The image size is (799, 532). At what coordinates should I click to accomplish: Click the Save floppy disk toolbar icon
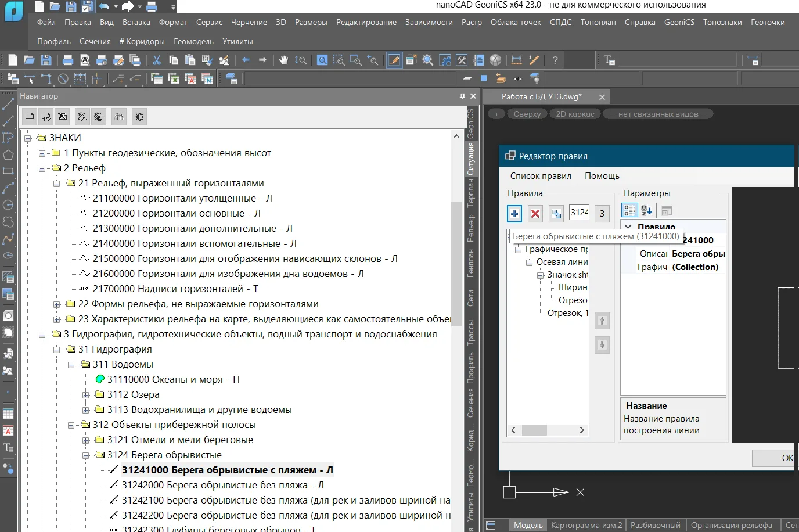click(x=46, y=60)
